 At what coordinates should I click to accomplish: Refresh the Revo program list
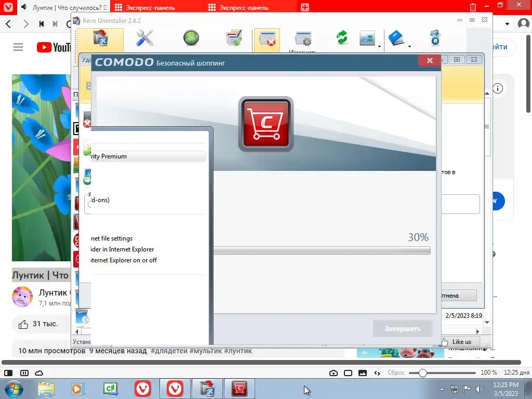(x=342, y=37)
